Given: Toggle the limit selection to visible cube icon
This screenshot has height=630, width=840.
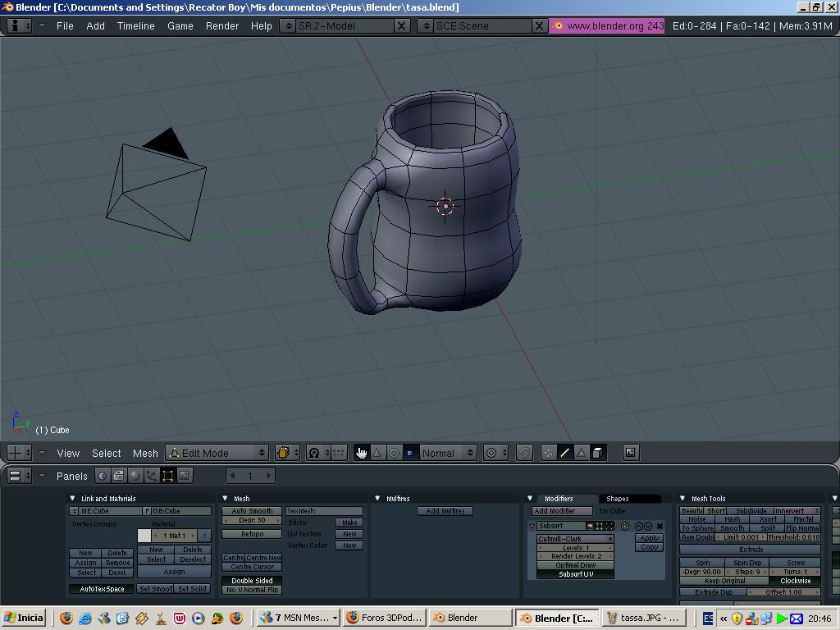Looking at the screenshot, I should click(597, 453).
